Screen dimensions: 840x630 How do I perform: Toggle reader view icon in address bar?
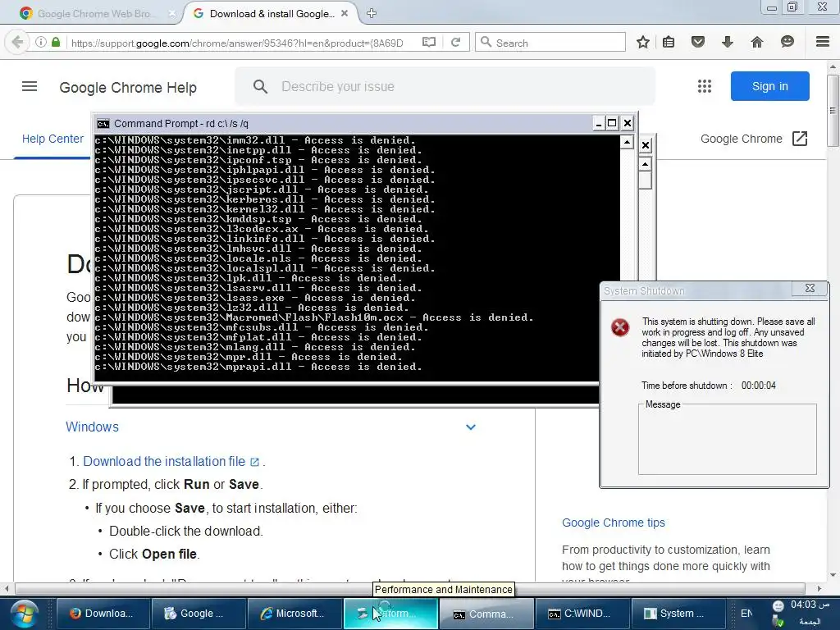[x=428, y=42]
